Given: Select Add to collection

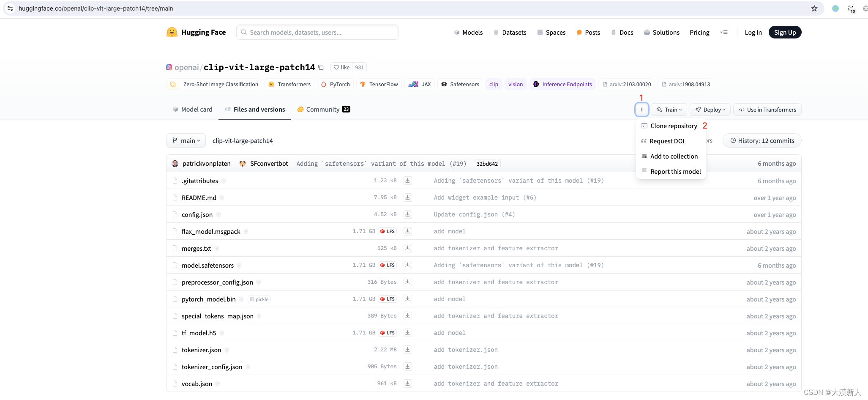Looking at the screenshot, I should tap(671, 156).
